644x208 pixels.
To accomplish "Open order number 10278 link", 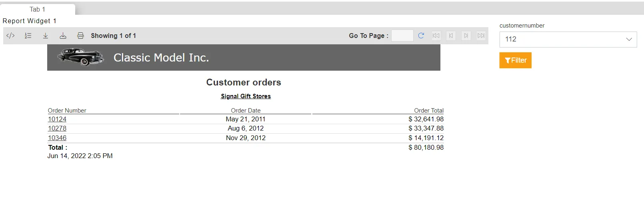I will [x=57, y=128].
